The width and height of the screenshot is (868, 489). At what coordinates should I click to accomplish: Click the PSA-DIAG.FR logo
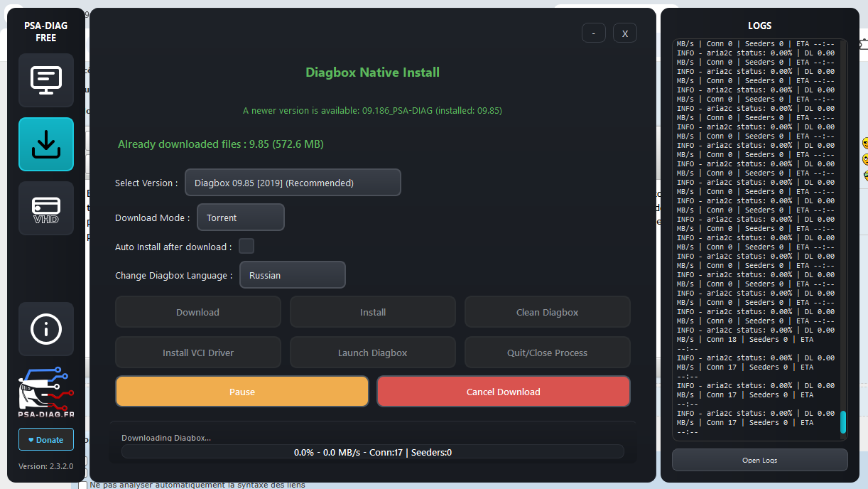point(46,393)
